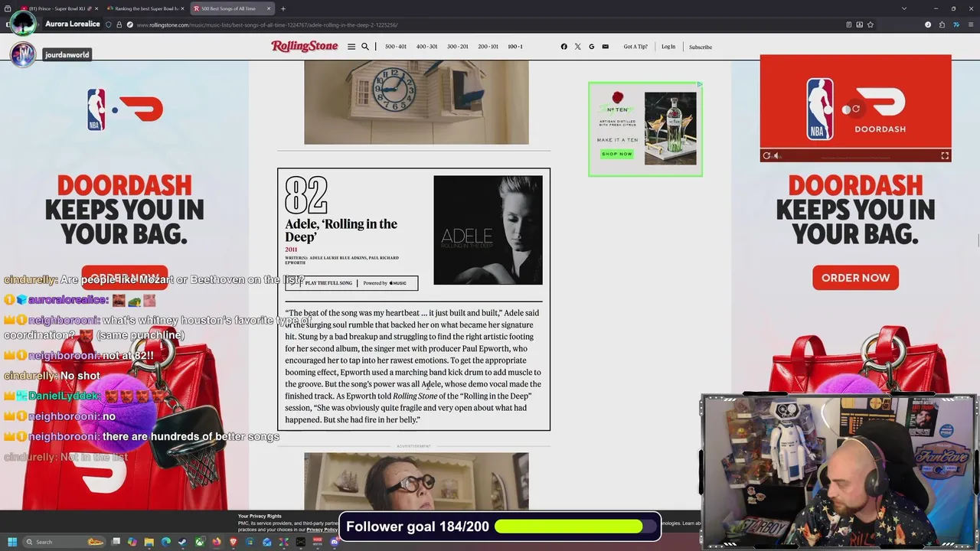980x551 pixels.
Task: Click the Rolling Stone logo
Action: tap(305, 47)
